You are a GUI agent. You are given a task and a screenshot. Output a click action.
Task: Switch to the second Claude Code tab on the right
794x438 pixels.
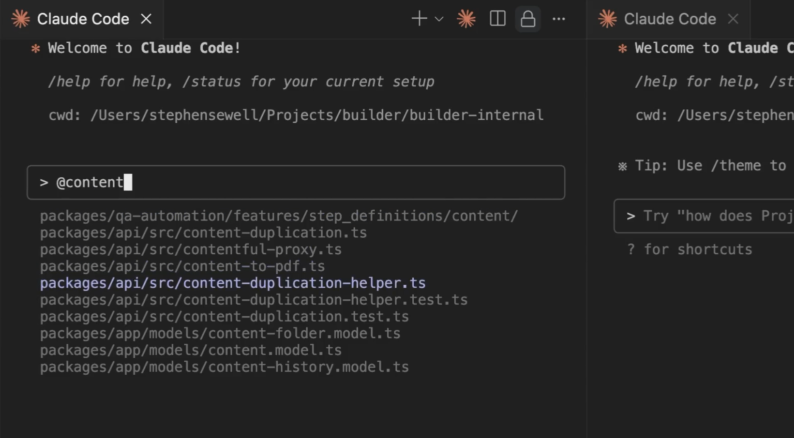pos(669,19)
